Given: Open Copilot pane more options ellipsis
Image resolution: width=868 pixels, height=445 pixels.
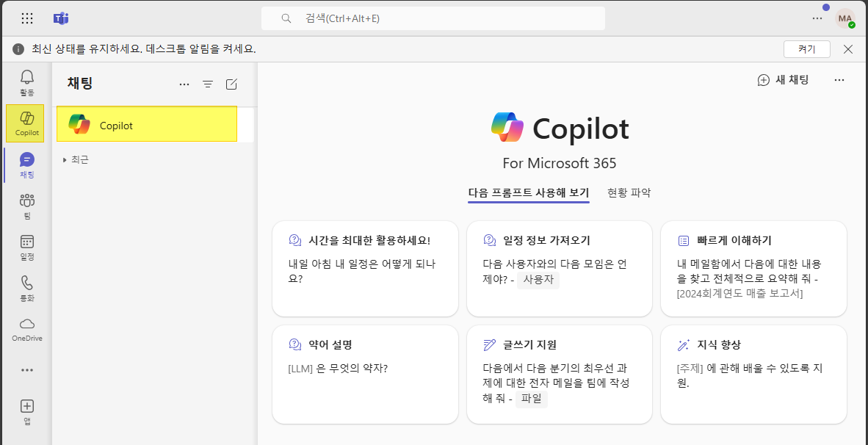Looking at the screenshot, I should 839,80.
